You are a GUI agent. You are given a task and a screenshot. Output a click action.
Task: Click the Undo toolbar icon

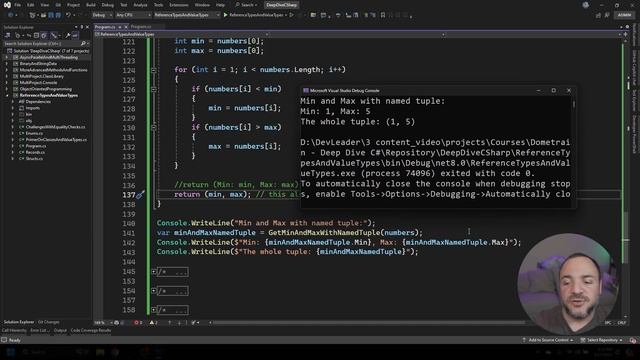[x=68, y=15]
